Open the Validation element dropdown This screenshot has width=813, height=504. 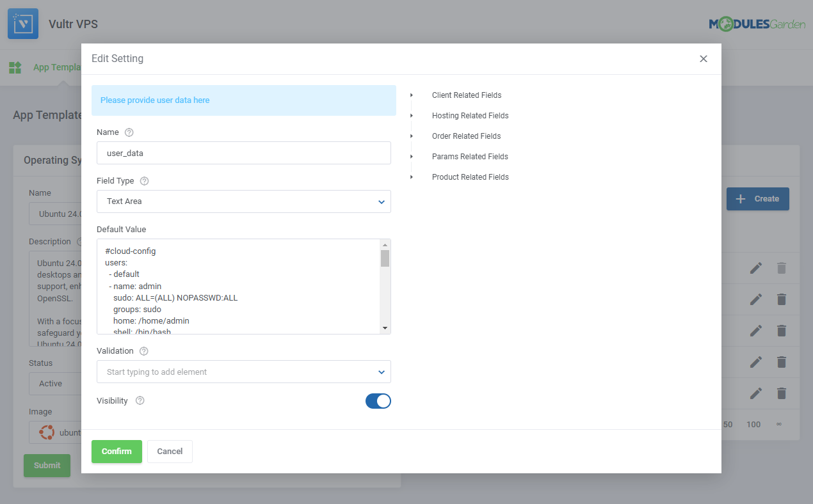click(243, 372)
